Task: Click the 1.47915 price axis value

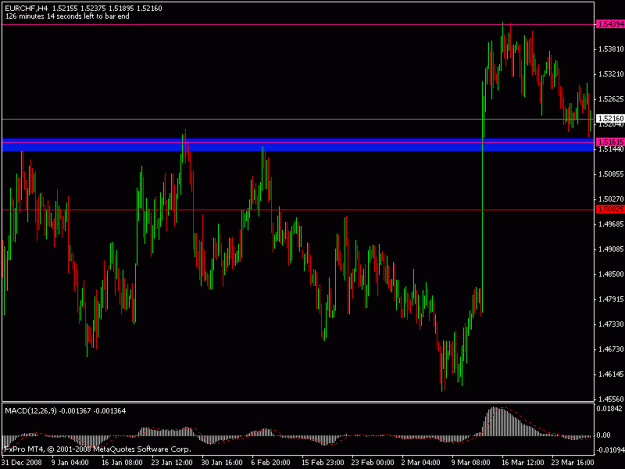Action: (611, 299)
